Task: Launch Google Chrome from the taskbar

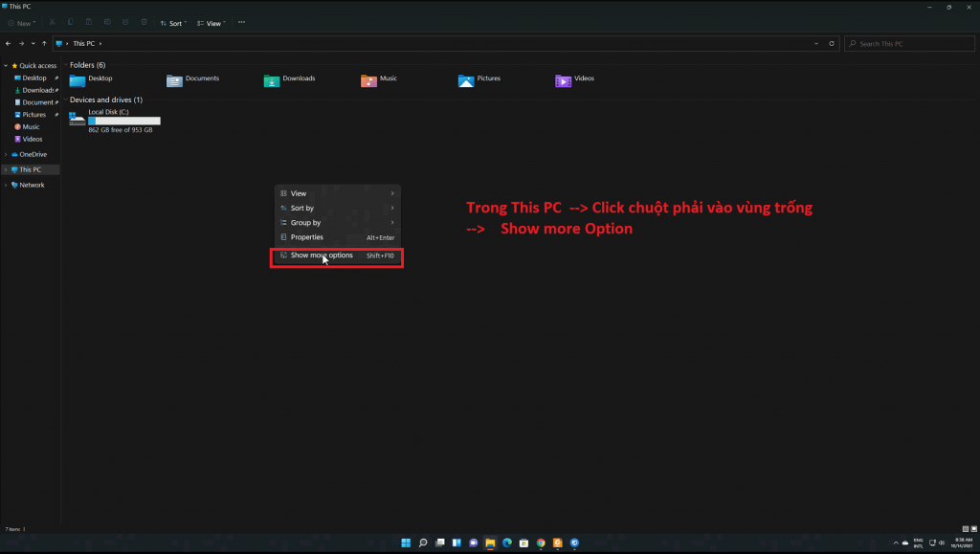Action: pos(539,543)
